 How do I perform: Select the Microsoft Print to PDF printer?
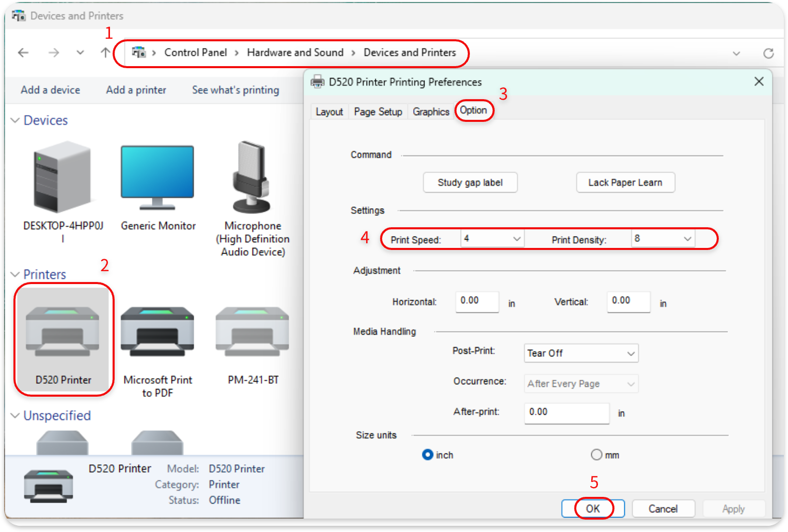point(157,331)
